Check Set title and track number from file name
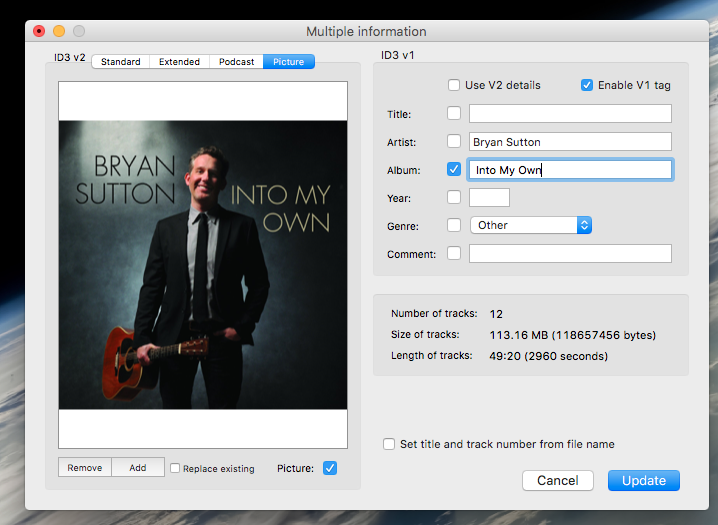Viewport: 718px width, 525px height. coord(389,444)
